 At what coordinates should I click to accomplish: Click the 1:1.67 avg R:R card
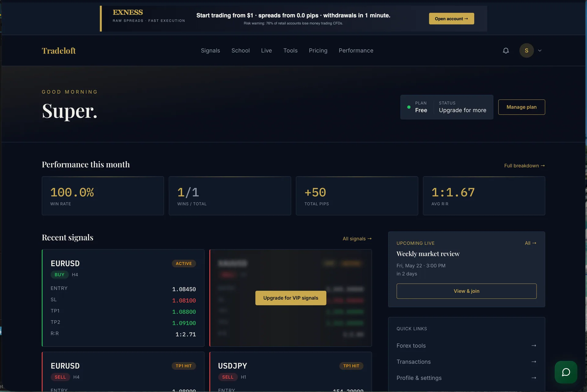pos(484,196)
